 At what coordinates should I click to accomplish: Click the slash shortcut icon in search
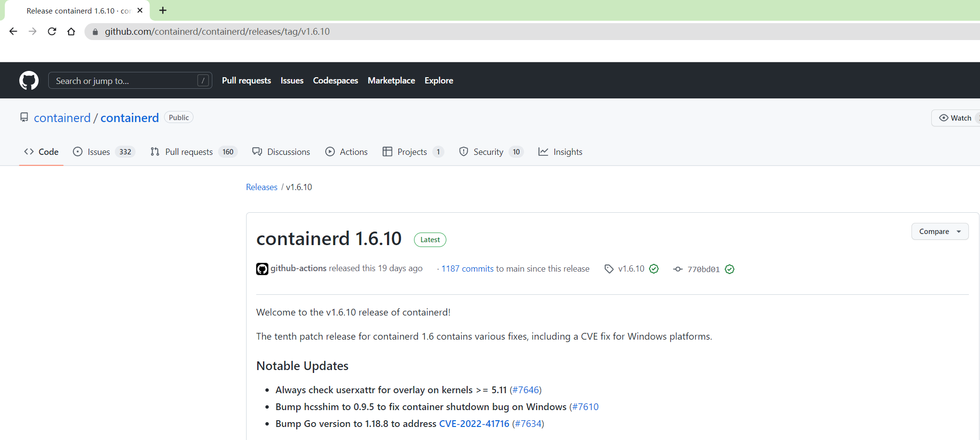tap(203, 81)
